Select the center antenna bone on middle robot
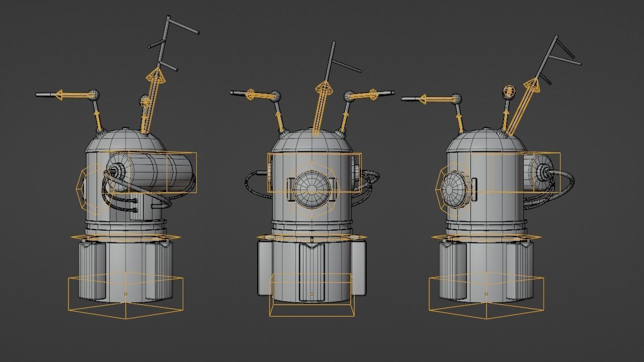Viewport: 644px width, 362px height. click(x=320, y=108)
